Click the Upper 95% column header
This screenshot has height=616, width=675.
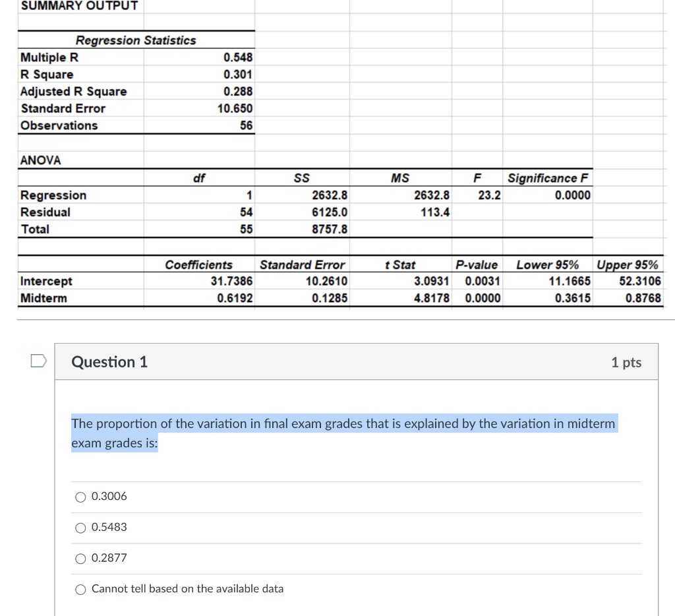[628, 264]
